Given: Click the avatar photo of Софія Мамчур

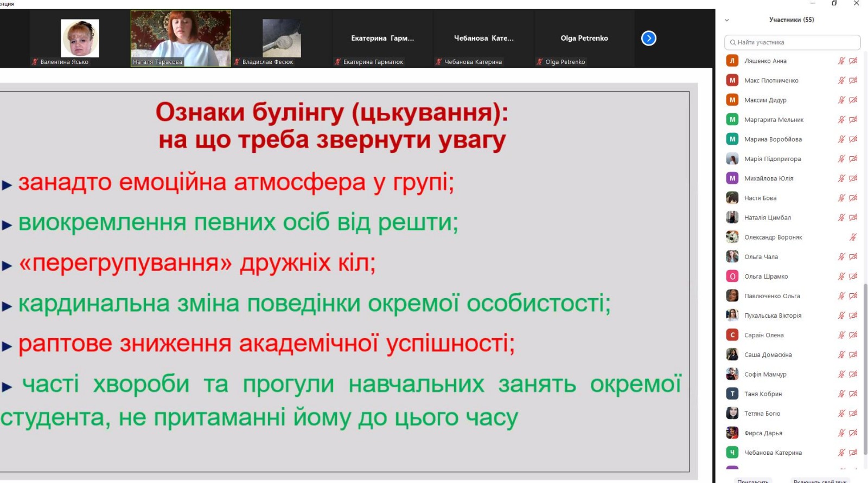Looking at the screenshot, I should click(x=732, y=374).
